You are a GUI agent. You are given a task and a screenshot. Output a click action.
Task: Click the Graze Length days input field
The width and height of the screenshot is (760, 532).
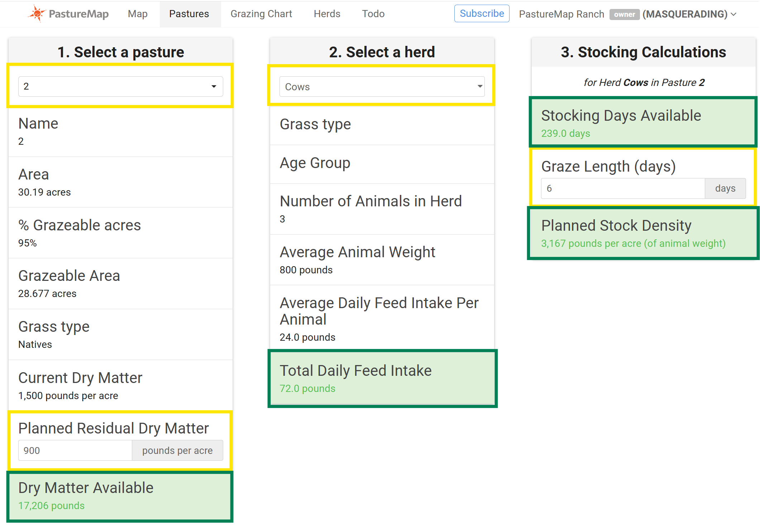pos(623,188)
